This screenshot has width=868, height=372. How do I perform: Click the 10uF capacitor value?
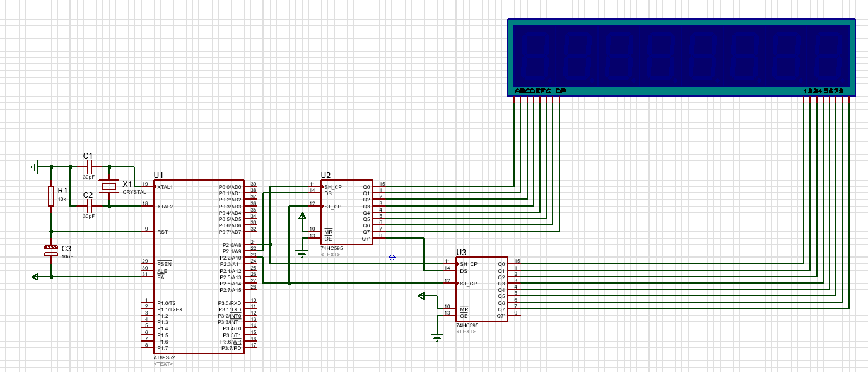pyautogui.click(x=67, y=256)
